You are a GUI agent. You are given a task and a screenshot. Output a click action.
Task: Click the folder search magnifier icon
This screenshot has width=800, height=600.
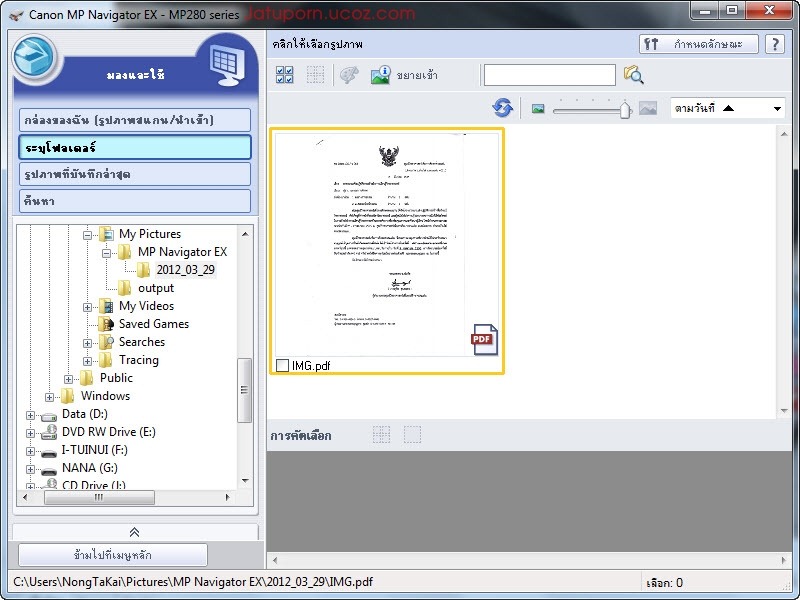(633, 75)
